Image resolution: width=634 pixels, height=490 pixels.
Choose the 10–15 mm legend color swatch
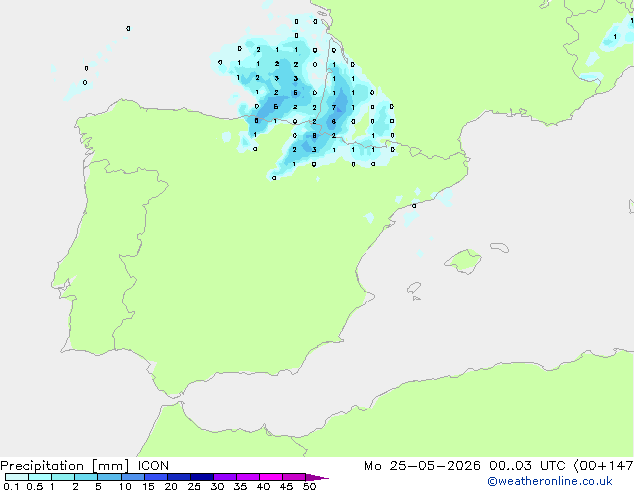(132, 477)
